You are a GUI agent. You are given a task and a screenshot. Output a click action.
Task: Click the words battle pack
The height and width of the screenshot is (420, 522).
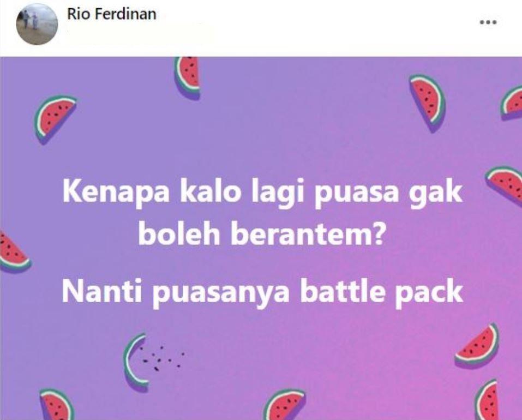pyautogui.click(x=381, y=292)
